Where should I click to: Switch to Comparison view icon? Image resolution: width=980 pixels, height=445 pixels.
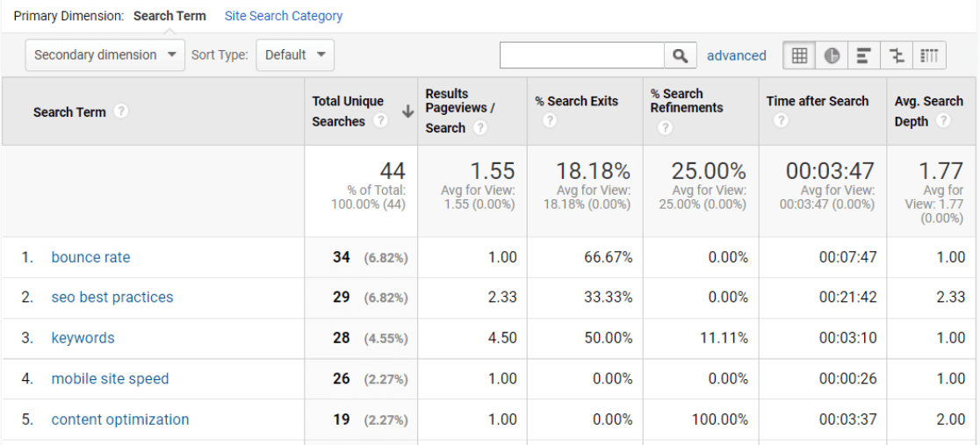click(x=897, y=55)
